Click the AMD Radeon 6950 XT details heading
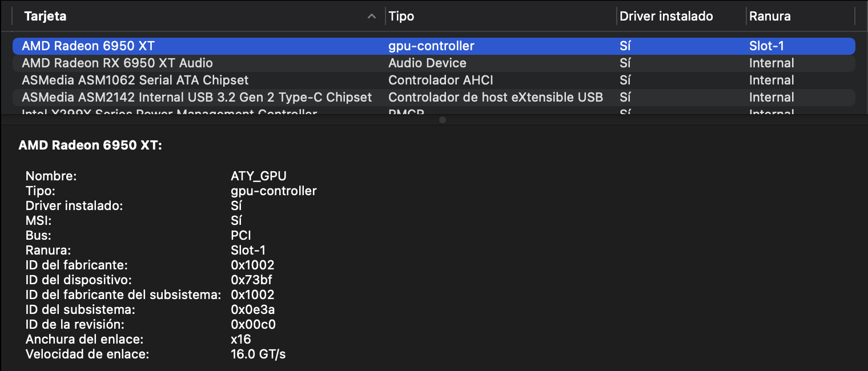 pyautogui.click(x=91, y=146)
